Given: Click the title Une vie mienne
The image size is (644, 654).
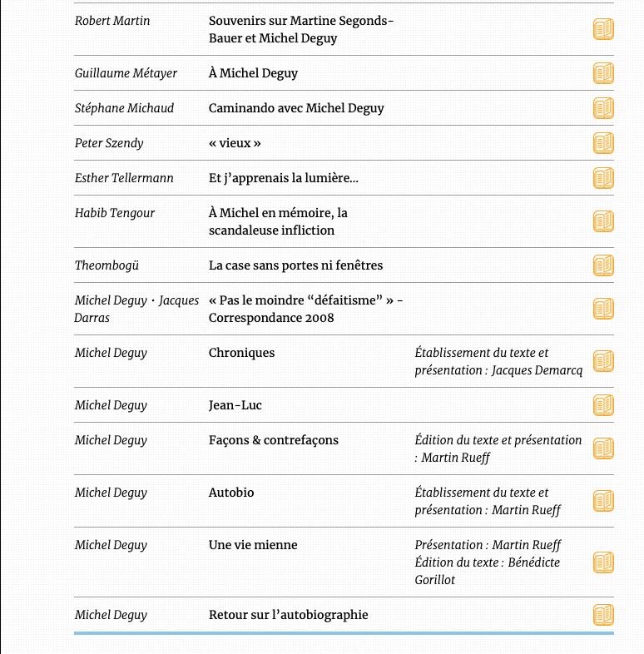Looking at the screenshot, I should coord(253,545).
